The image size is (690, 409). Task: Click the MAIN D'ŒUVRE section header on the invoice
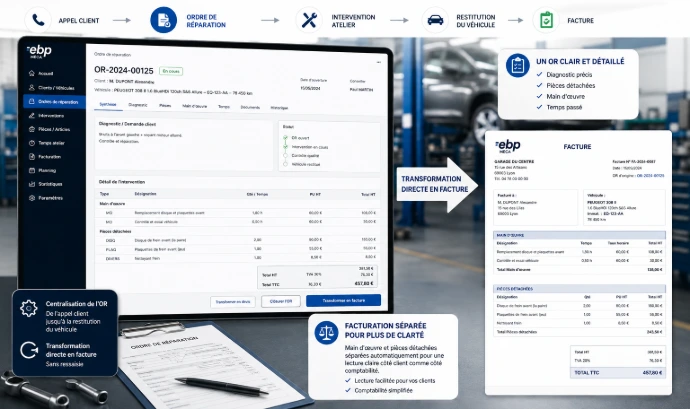pos(579,235)
